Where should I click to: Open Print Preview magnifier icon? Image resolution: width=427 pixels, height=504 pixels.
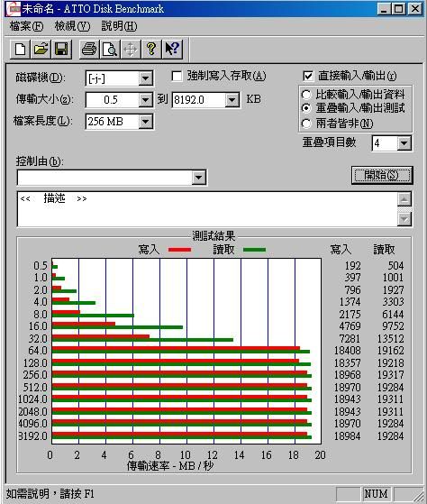pos(110,50)
